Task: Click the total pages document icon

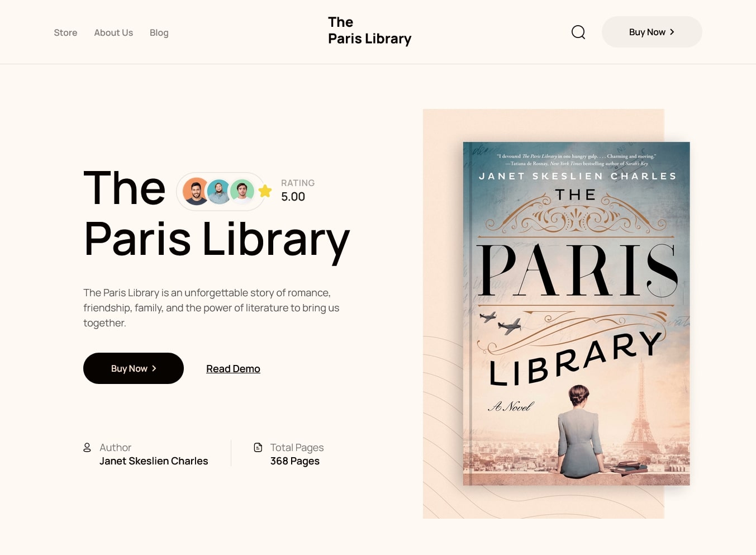Action: point(258,447)
